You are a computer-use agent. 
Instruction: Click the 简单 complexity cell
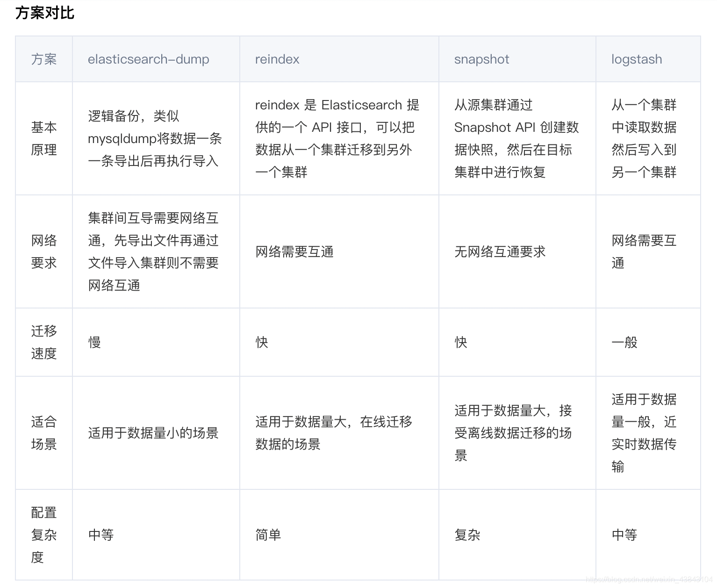pos(339,535)
